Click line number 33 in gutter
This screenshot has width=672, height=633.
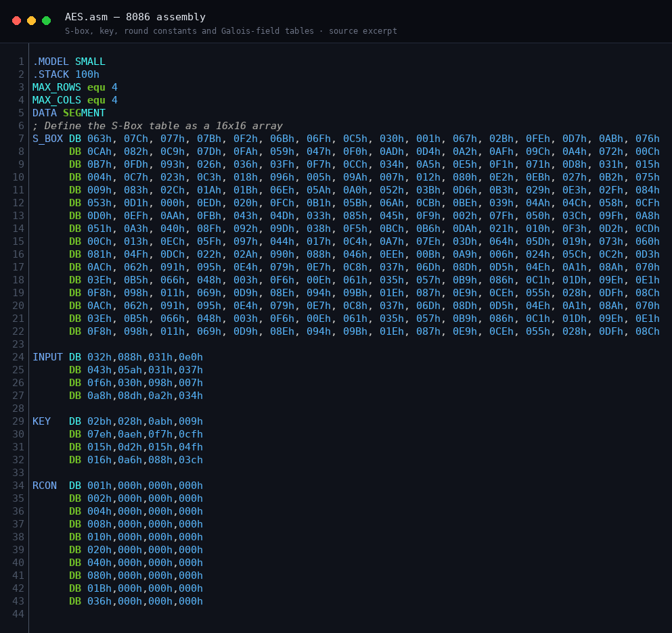click(x=18, y=473)
